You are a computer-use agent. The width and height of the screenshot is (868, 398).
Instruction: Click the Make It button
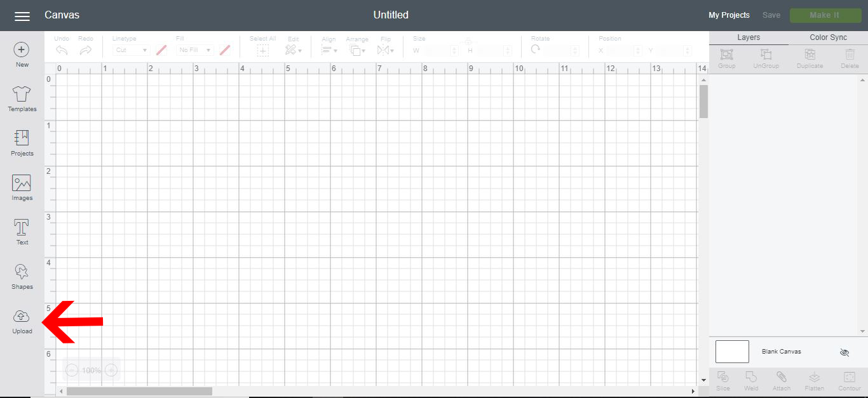(x=825, y=15)
